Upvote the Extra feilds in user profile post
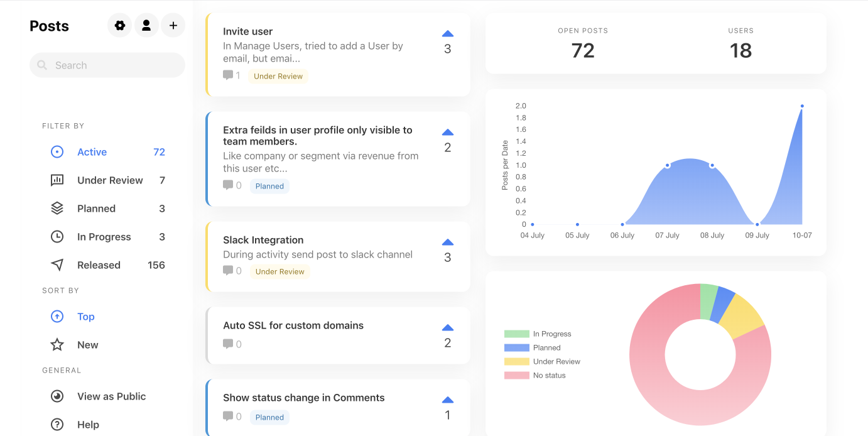Image resolution: width=868 pixels, height=436 pixels. pos(448,133)
